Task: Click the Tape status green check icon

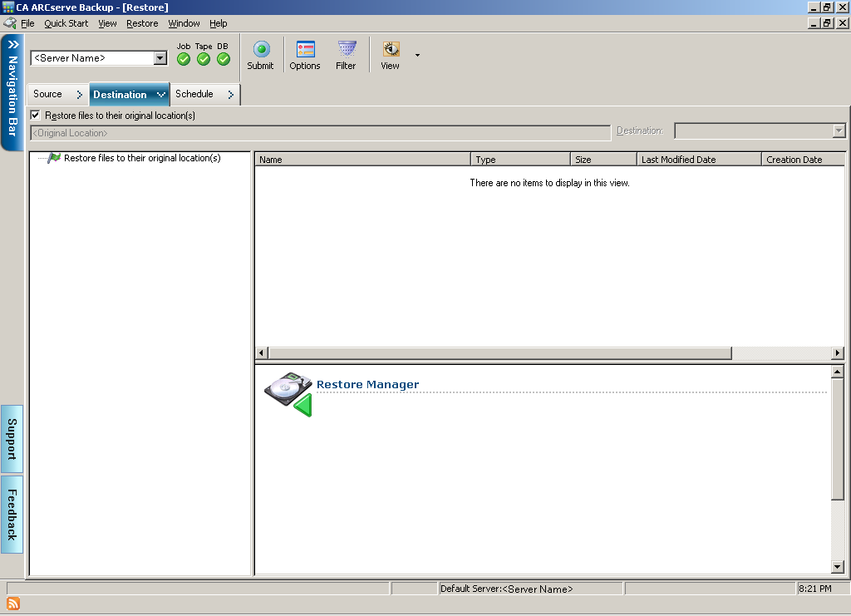Action: click(x=204, y=59)
